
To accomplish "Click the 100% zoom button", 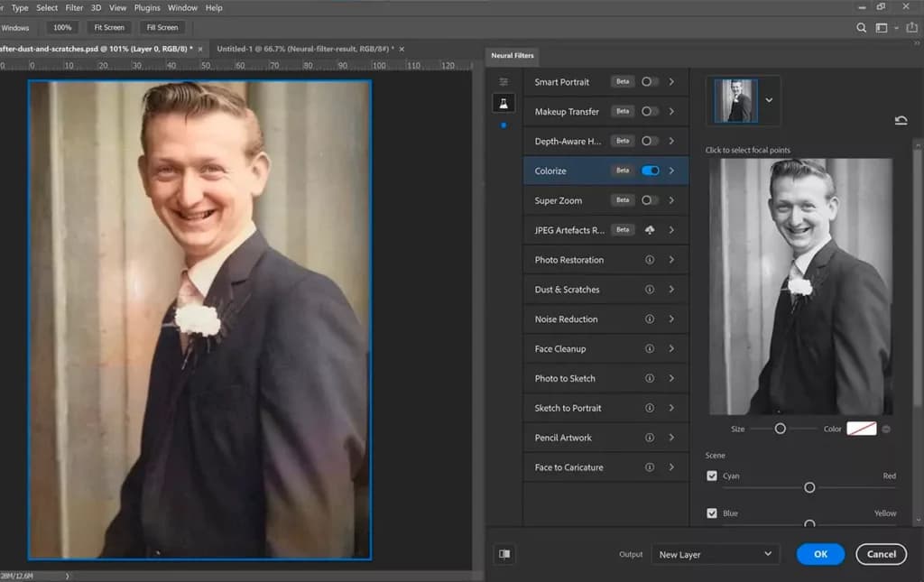I will point(62,28).
